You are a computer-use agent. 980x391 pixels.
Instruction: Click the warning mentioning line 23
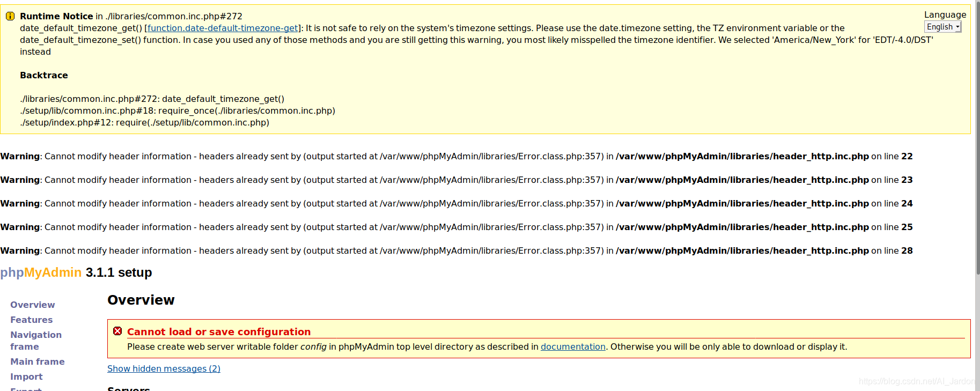click(456, 180)
